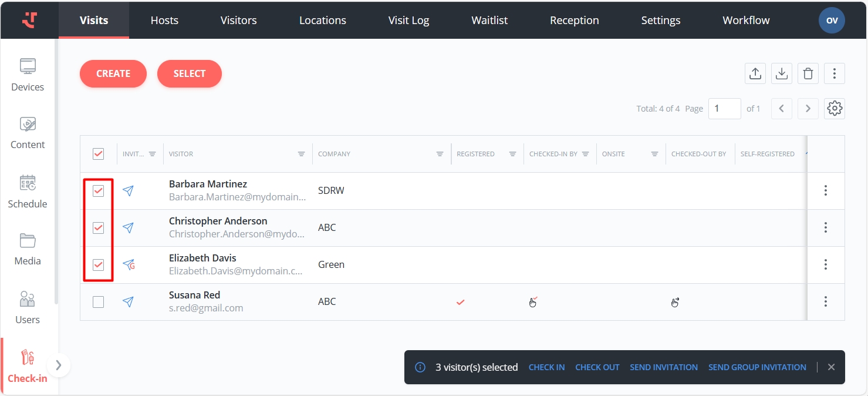This screenshot has width=868, height=396.
Task: Click the download icon in toolbar
Action: point(782,73)
